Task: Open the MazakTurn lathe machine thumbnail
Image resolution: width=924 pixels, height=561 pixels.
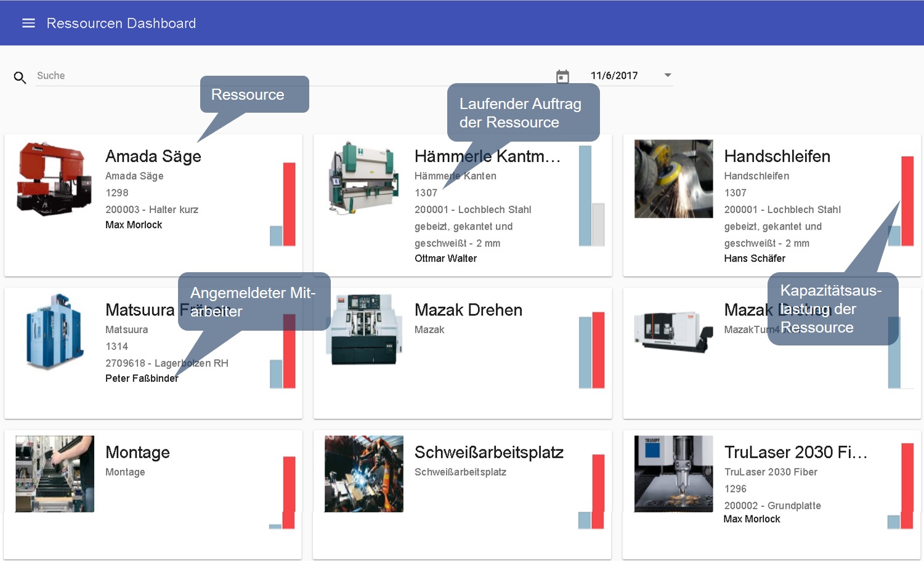Action: click(x=674, y=333)
